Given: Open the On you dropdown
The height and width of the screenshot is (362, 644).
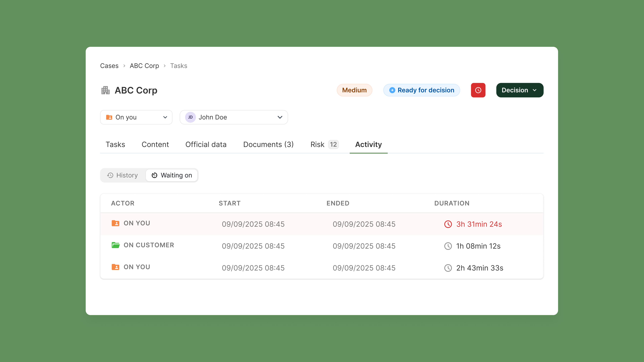Looking at the screenshot, I should [136, 117].
